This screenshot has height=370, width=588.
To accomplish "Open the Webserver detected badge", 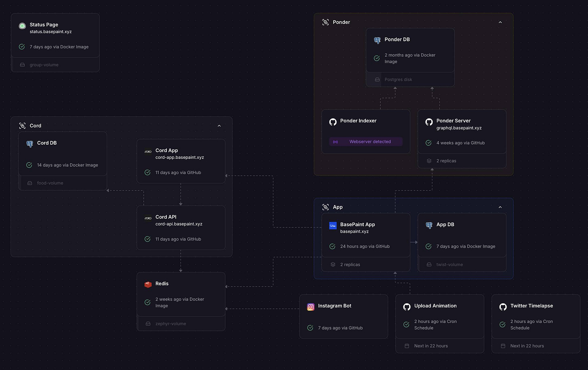I will 366,142.
